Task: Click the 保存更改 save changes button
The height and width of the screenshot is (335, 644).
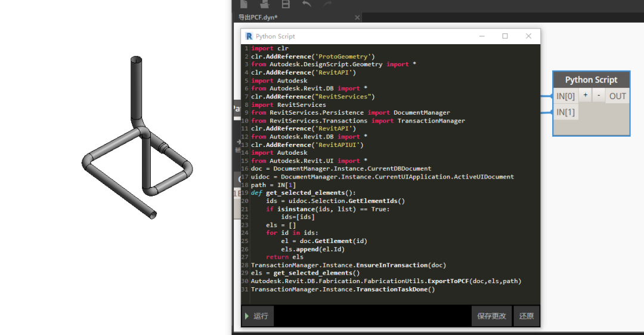Action: (x=491, y=316)
